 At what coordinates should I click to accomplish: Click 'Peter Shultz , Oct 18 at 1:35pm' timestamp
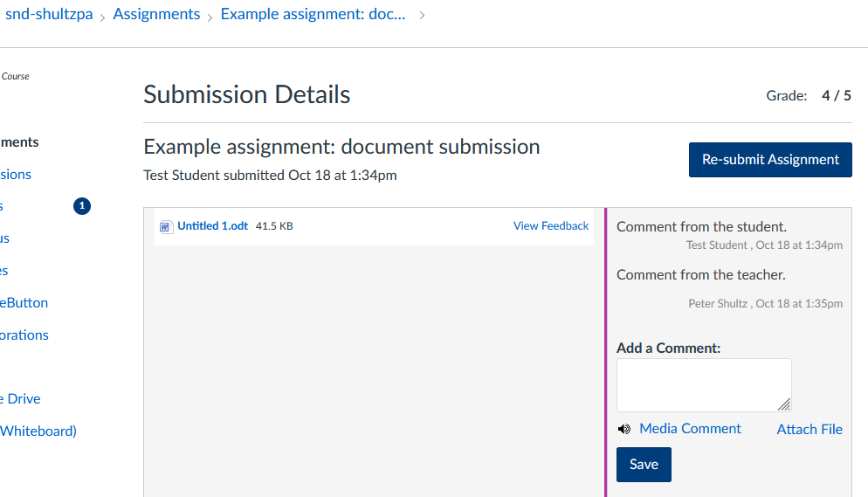point(766,304)
